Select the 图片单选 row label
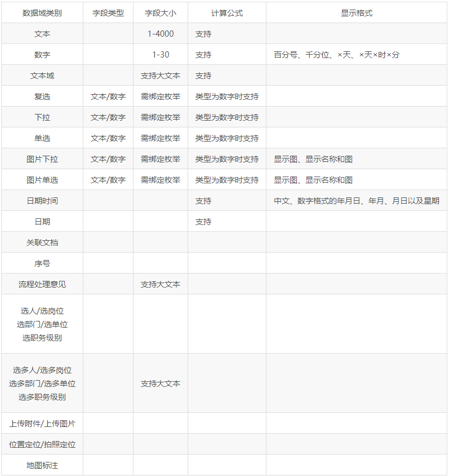 click(42, 180)
